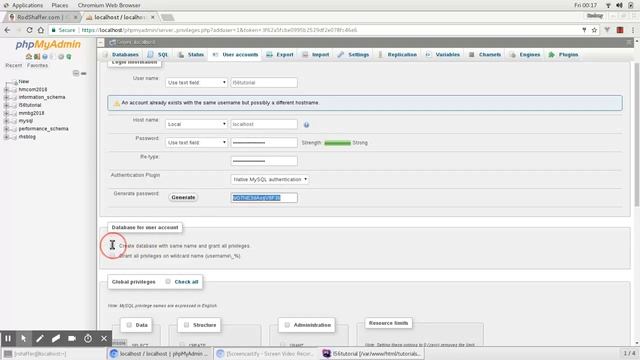The height and width of the screenshot is (360, 640).
Task: Expand the information_schema database
Action: [x=6, y=97]
